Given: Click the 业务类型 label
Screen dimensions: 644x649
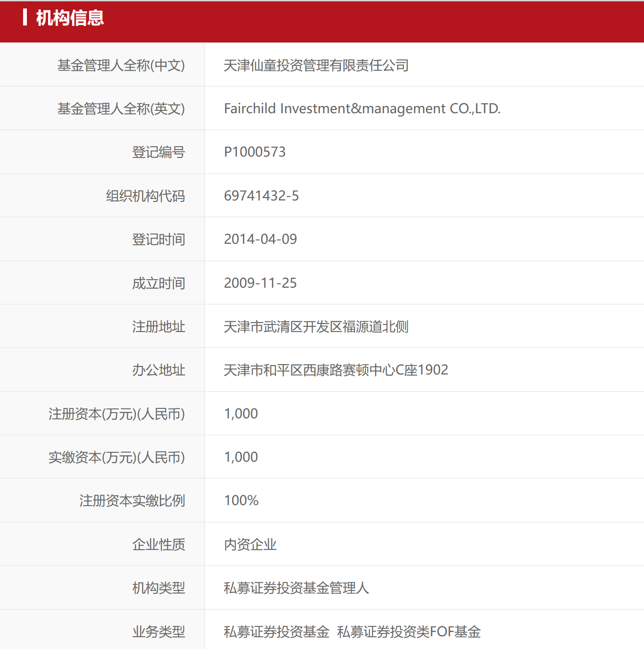Looking at the screenshot, I should [x=158, y=632].
